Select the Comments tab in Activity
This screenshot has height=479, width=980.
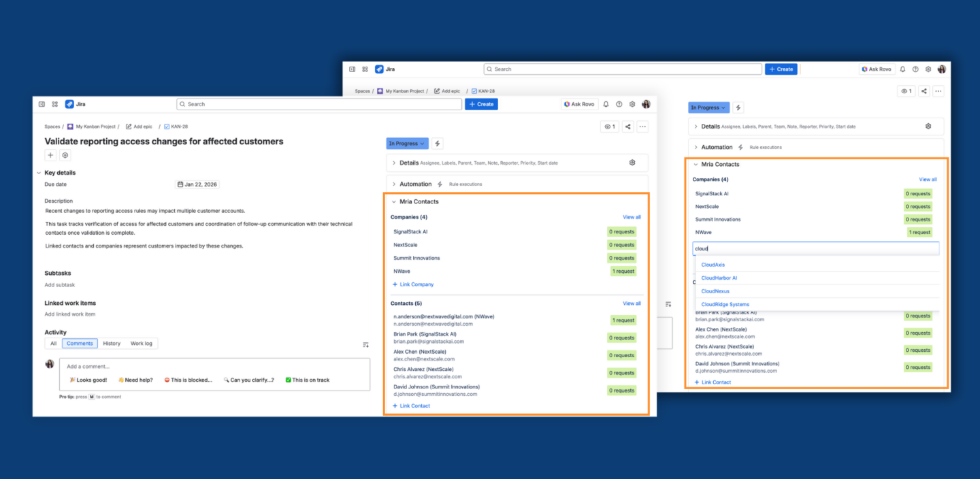coord(79,343)
